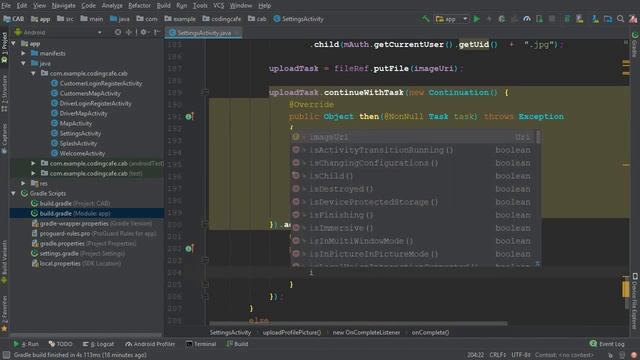Viewport: 640px width, 360px height.
Task: Open Project panel settings gear
Action: click(x=144, y=32)
